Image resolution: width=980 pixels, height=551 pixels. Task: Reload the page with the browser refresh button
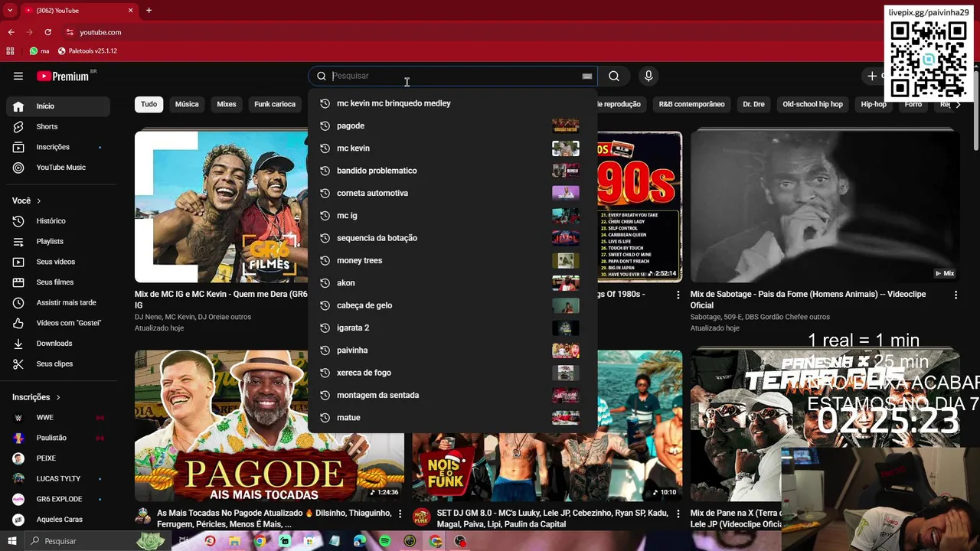click(47, 32)
